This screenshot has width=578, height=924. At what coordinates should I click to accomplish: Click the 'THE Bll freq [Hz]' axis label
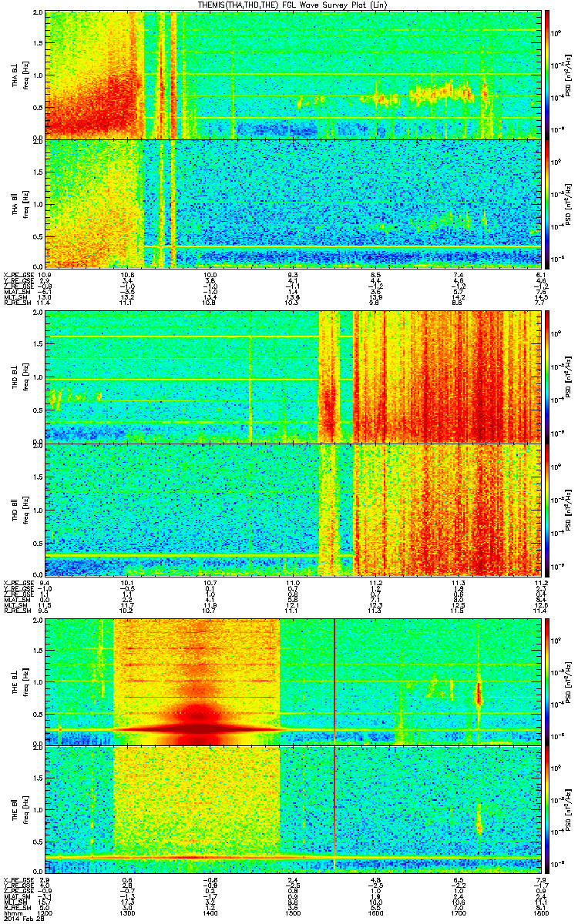18,808
